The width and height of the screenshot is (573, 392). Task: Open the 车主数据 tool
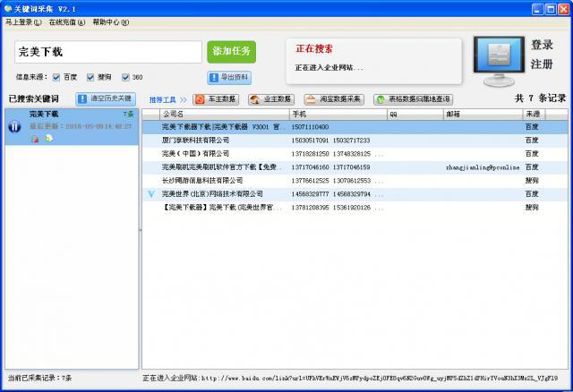pyautogui.click(x=216, y=99)
